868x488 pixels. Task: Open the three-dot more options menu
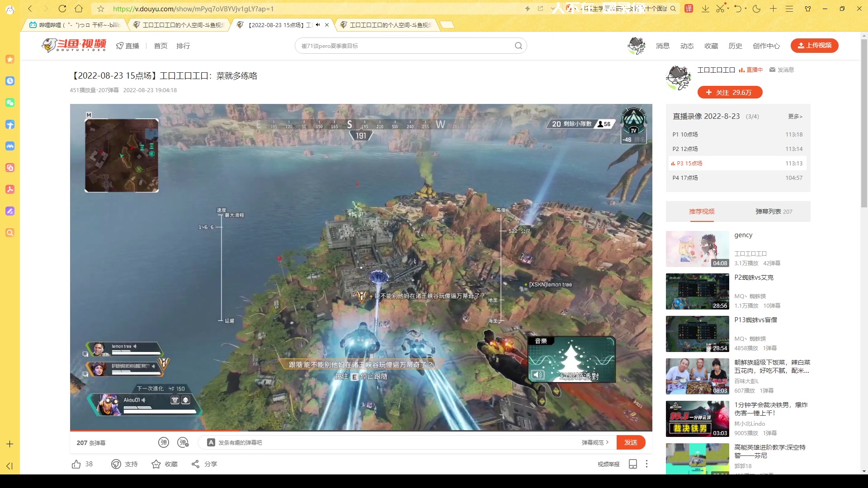tap(646, 464)
